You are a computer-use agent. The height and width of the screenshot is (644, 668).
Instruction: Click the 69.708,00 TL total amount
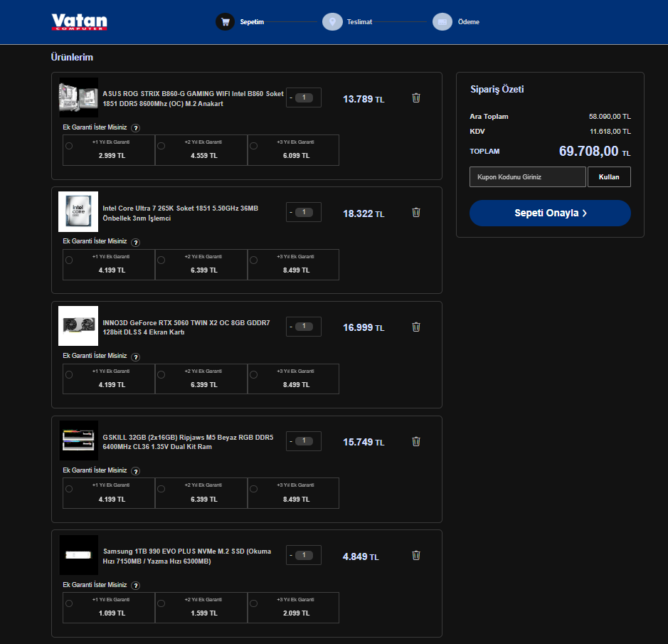click(x=595, y=152)
